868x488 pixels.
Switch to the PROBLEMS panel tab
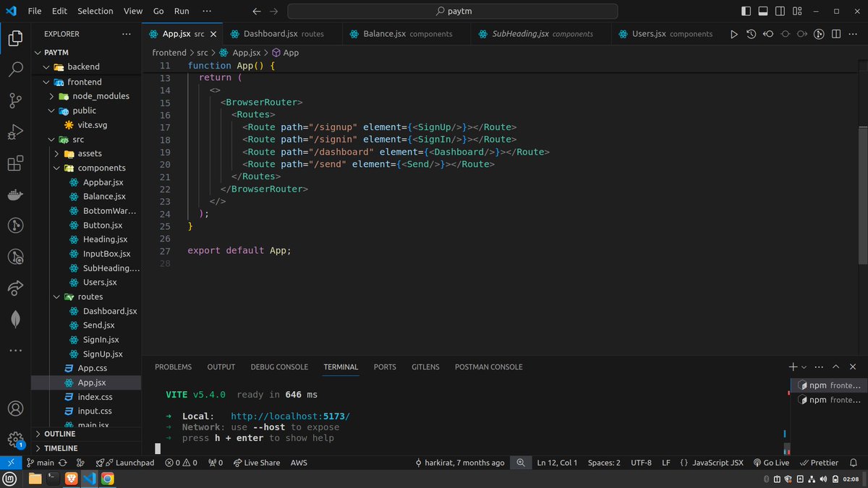pyautogui.click(x=174, y=367)
